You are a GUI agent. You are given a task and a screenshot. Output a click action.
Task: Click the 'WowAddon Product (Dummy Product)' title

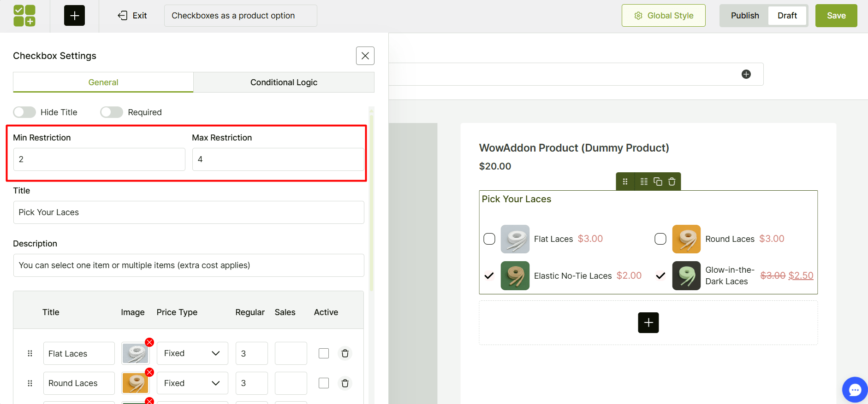tap(574, 148)
